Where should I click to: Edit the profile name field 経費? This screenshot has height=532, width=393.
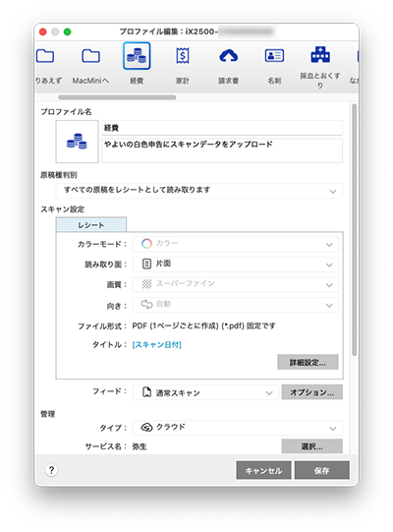click(x=222, y=128)
